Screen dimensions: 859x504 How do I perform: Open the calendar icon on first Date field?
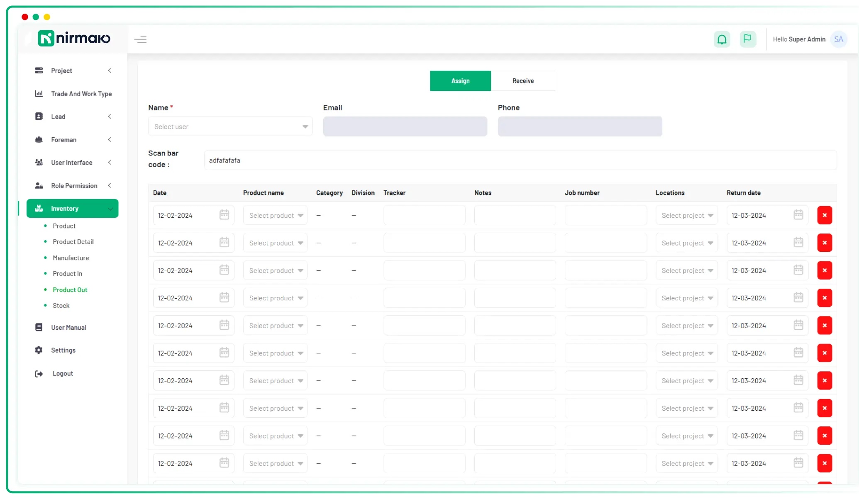[x=224, y=215]
